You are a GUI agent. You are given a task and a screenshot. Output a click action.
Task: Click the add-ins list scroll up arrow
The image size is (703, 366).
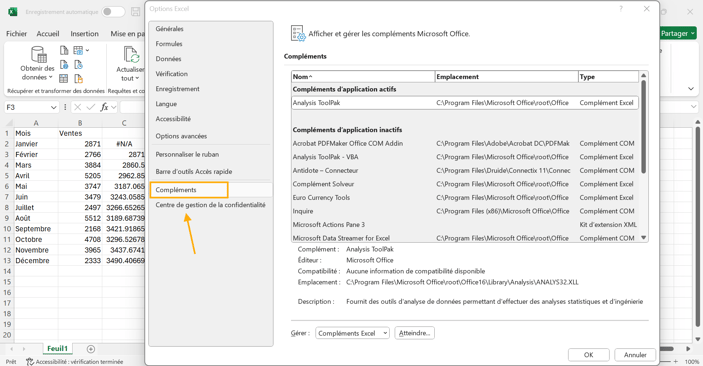tap(643, 75)
